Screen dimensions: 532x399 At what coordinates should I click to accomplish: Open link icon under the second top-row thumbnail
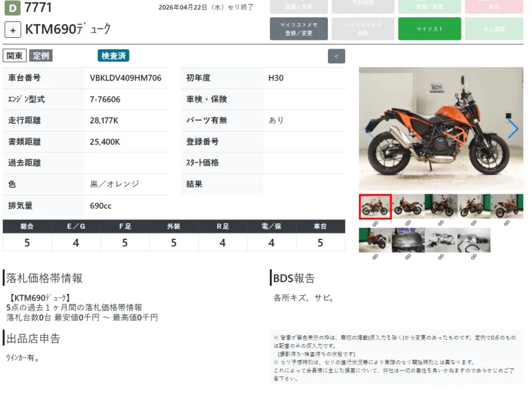pyautogui.click(x=408, y=223)
